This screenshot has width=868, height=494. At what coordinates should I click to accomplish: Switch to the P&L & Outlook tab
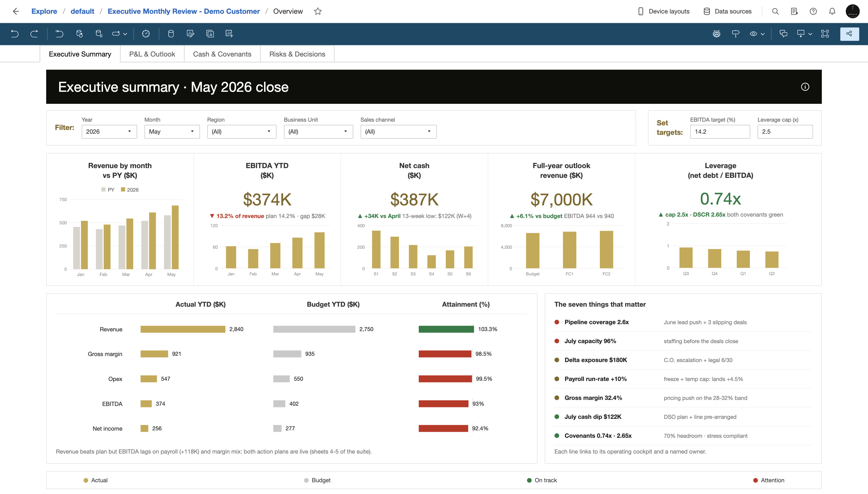click(x=152, y=54)
